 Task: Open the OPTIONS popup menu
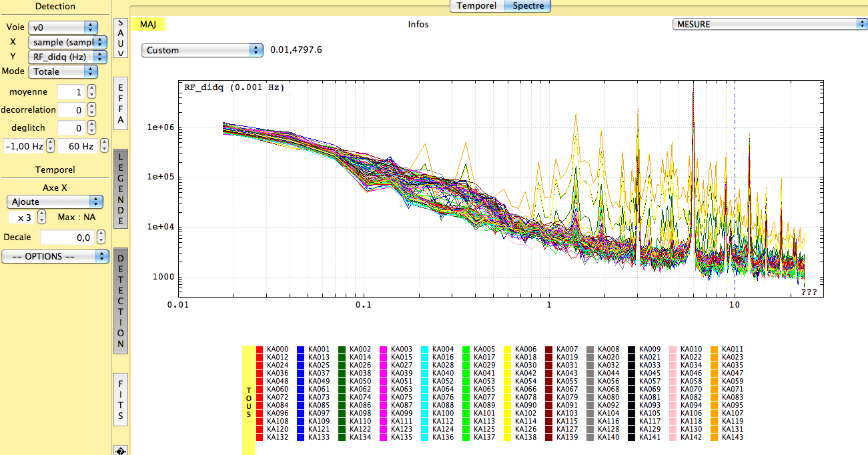coord(55,256)
